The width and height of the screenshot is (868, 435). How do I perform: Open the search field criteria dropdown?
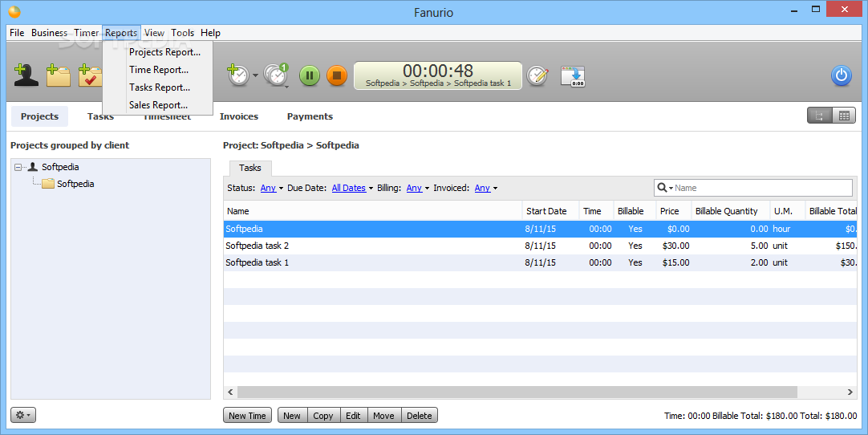pos(665,188)
